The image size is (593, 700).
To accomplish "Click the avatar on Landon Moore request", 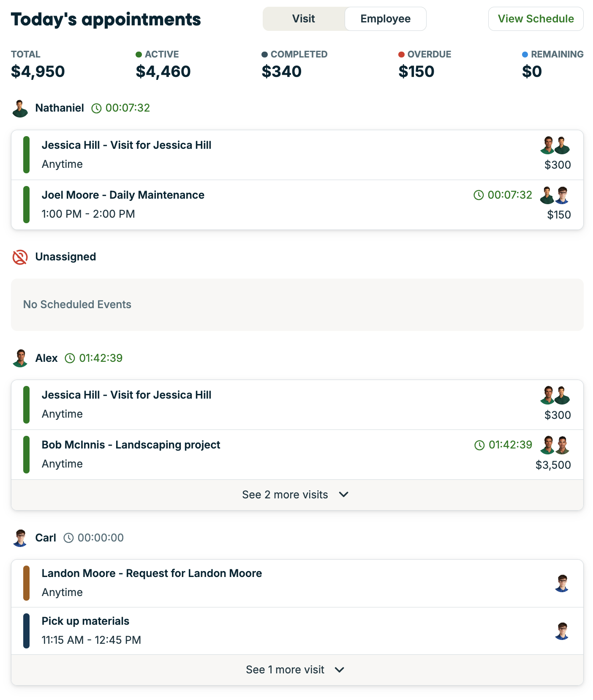I will [562, 583].
